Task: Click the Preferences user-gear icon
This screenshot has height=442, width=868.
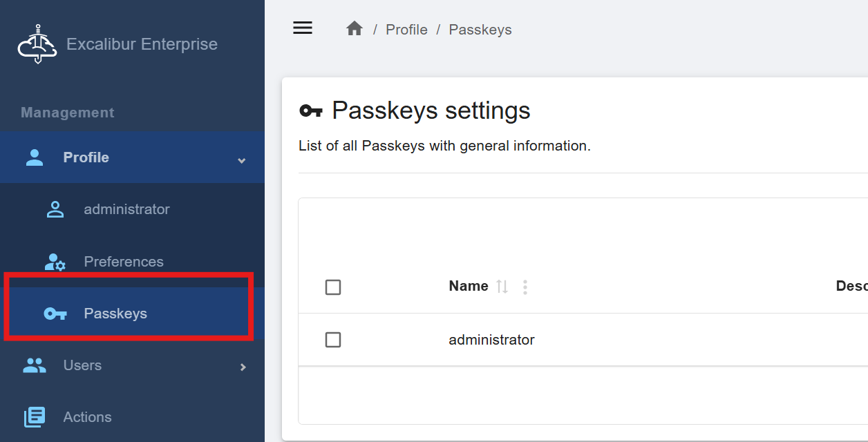Action: [55, 262]
